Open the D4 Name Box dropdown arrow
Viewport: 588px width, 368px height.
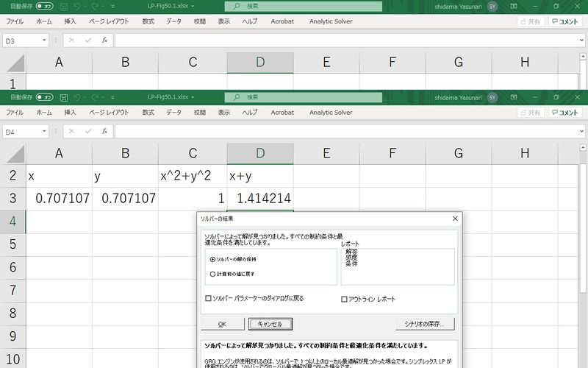(45, 132)
